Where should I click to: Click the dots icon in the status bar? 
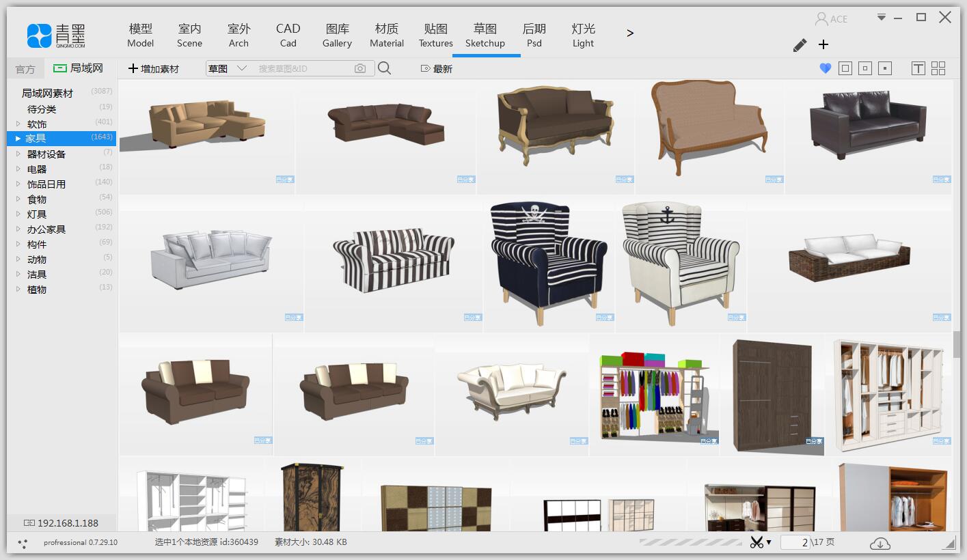click(x=23, y=544)
